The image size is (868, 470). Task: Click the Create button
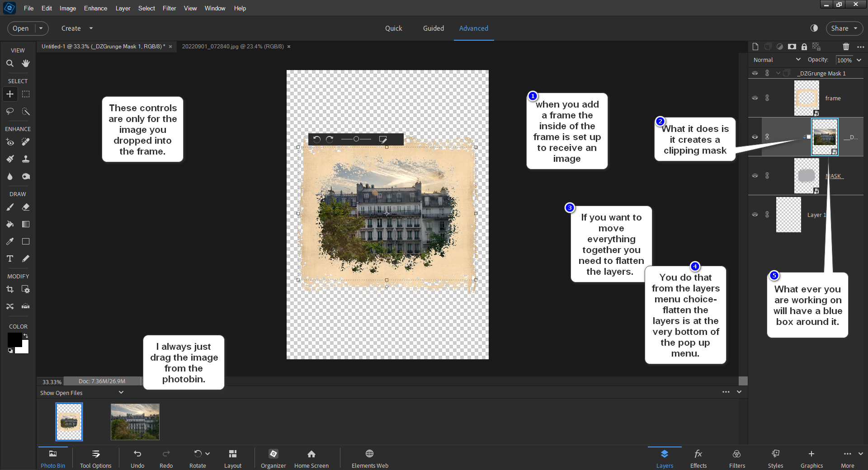click(71, 28)
